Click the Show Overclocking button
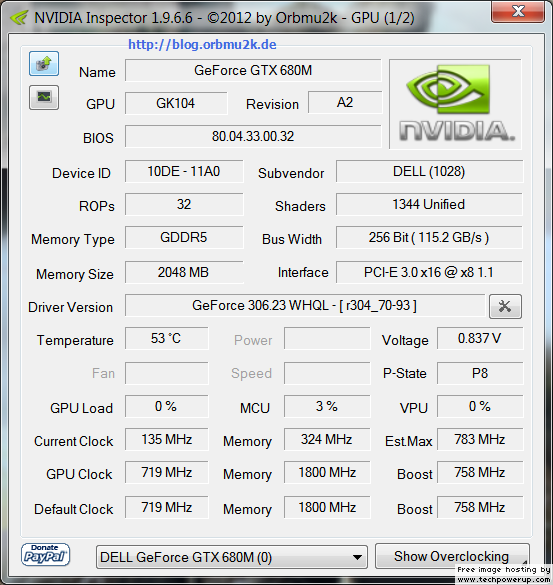The height and width of the screenshot is (585, 553). point(452,556)
